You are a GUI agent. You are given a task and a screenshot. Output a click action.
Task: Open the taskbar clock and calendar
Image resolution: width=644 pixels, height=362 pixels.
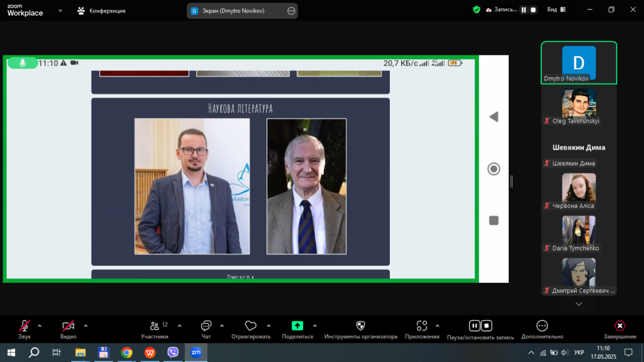(603, 353)
